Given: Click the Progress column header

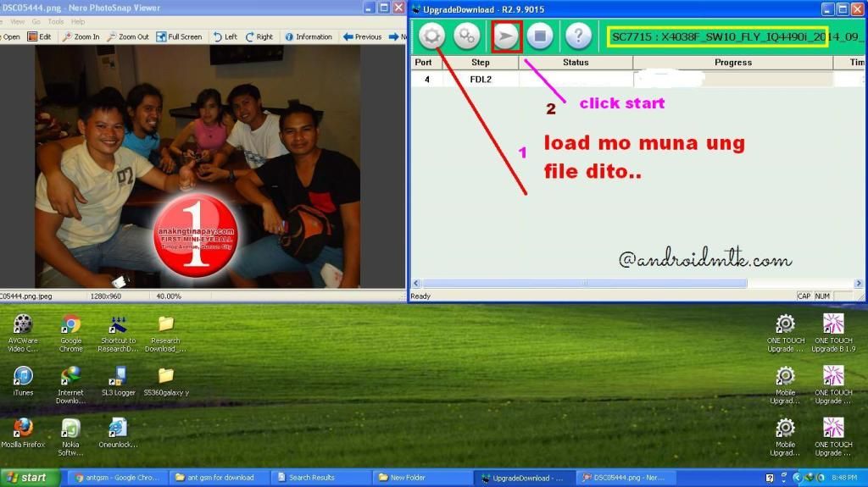Looking at the screenshot, I should 732,63.
